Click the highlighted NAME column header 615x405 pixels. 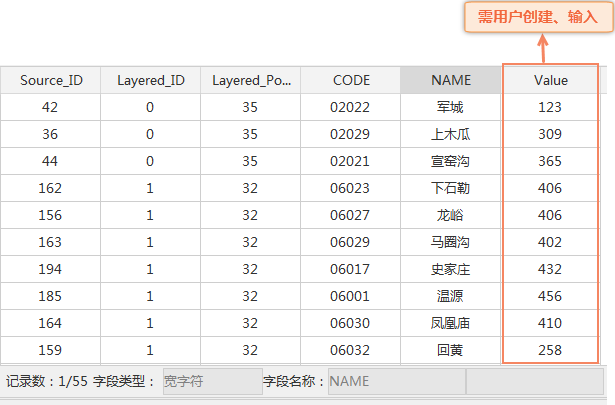(x=450, y=80)
